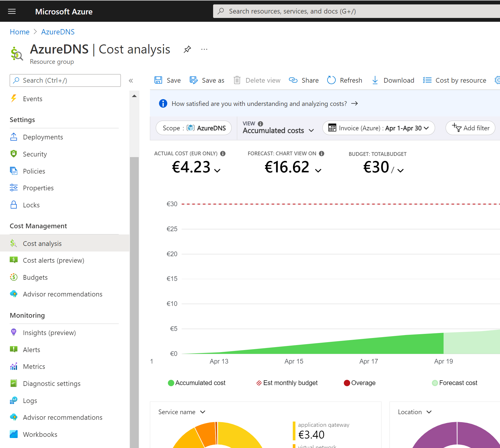Click the Microsoft Azure title

pyautogui.click(x=64, y=11)
